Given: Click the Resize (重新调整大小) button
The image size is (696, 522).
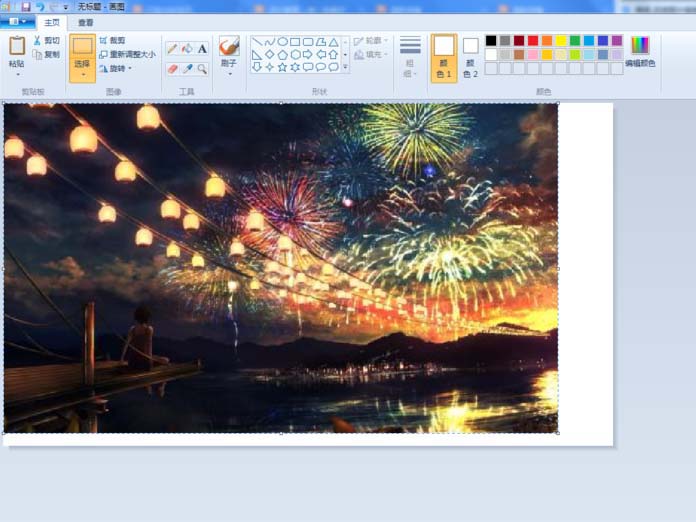Looking at the screenshot, I should (x=127, y=55).
